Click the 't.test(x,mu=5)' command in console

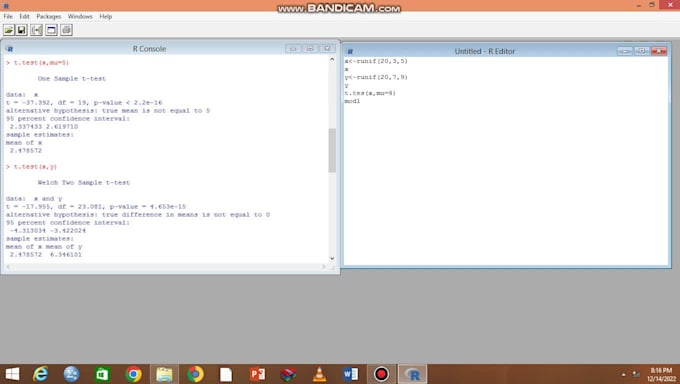(x=42, y=62)
